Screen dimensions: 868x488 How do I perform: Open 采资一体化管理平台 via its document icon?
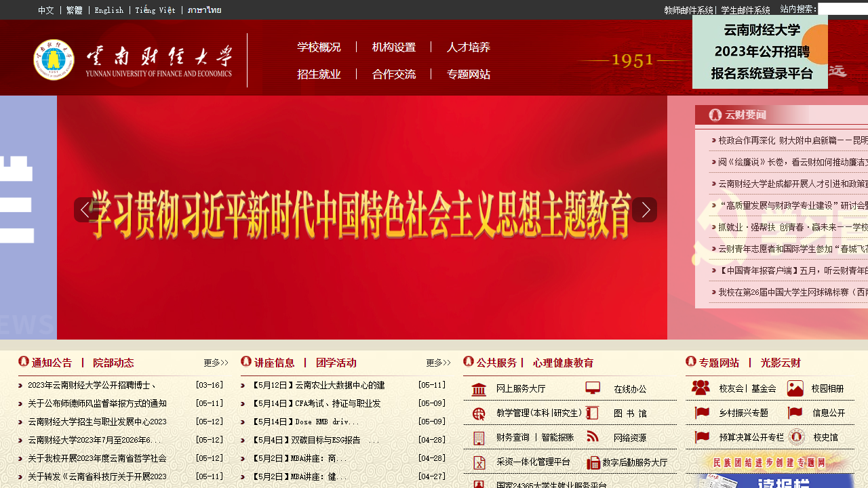pos(478,462)
